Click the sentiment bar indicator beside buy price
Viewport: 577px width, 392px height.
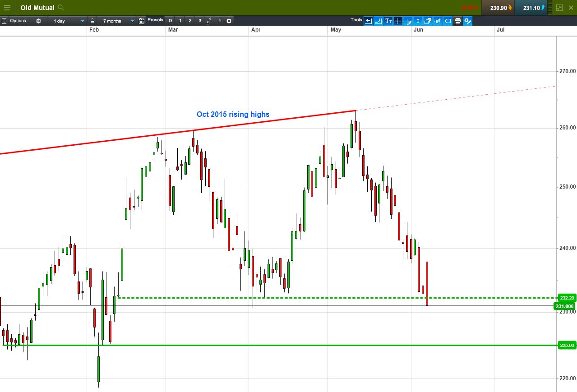point(550,8)
